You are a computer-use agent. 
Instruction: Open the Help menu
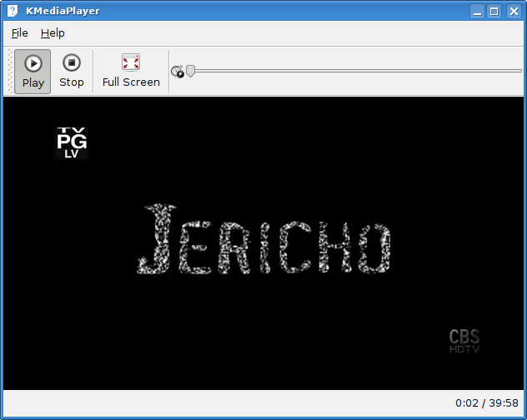pos(53,33)
